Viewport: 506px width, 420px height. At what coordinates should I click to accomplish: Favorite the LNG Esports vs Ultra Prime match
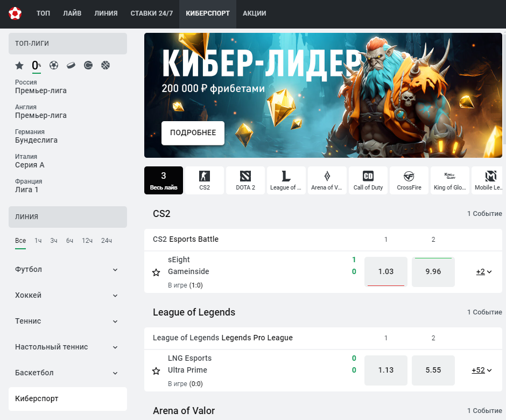tap(156, 371)
